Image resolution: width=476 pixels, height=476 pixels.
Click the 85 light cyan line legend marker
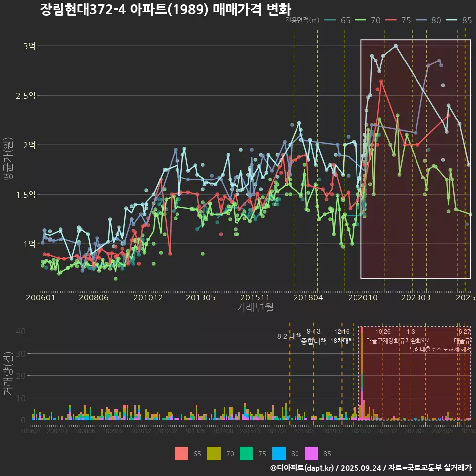coord(452,20)
